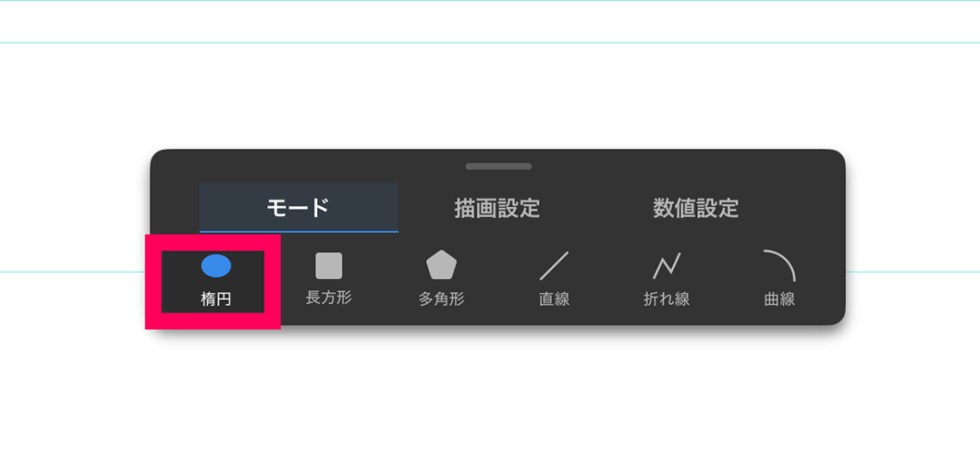This screenshot has height=462, width=980.
Task: Click the topmost cyan guide line
Action: 490,1
